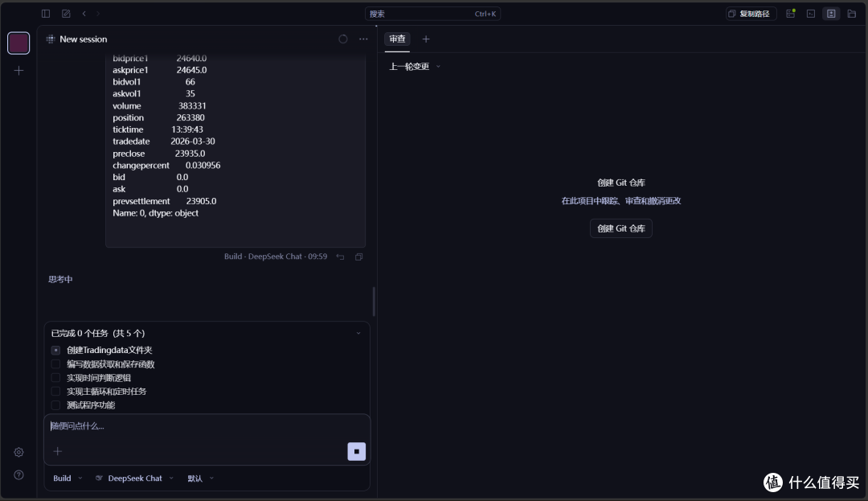The width and height of the screenshot is (868, 501).
Task: Go back with the left arrow
Action: point(84,14)
